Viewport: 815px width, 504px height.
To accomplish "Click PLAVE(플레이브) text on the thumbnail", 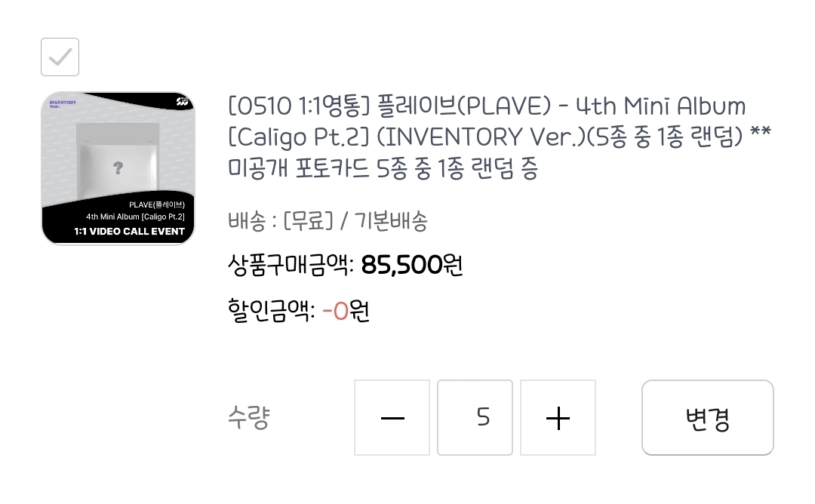I will (157, 204).
